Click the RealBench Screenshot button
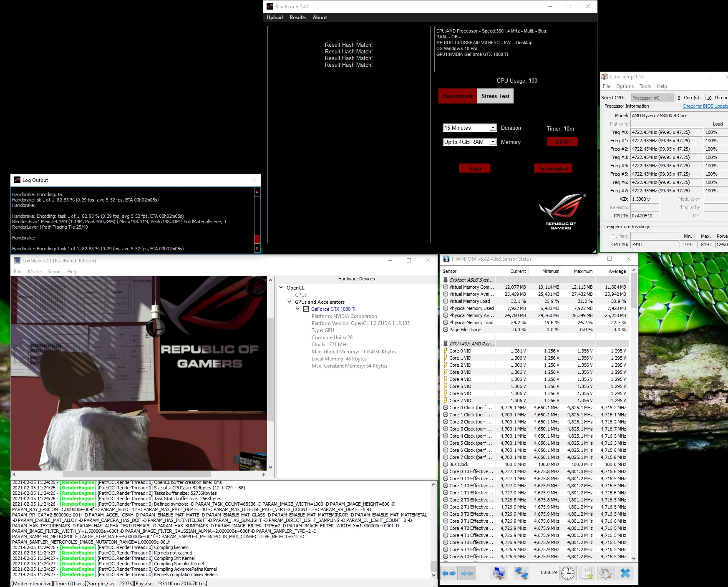Viewport: 728px width, 587px height. tap(553, 169)
